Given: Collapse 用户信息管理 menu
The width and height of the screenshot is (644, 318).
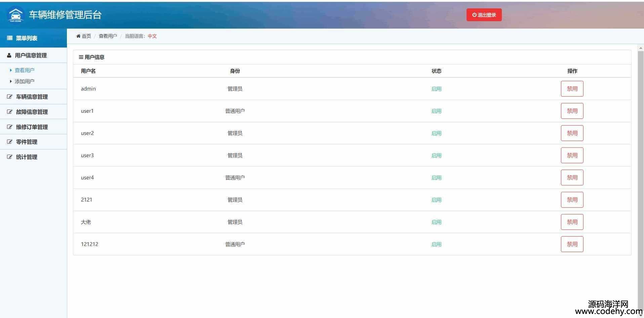Looking at the screenshot, I should pyautogui.click(x=33, y=55).
